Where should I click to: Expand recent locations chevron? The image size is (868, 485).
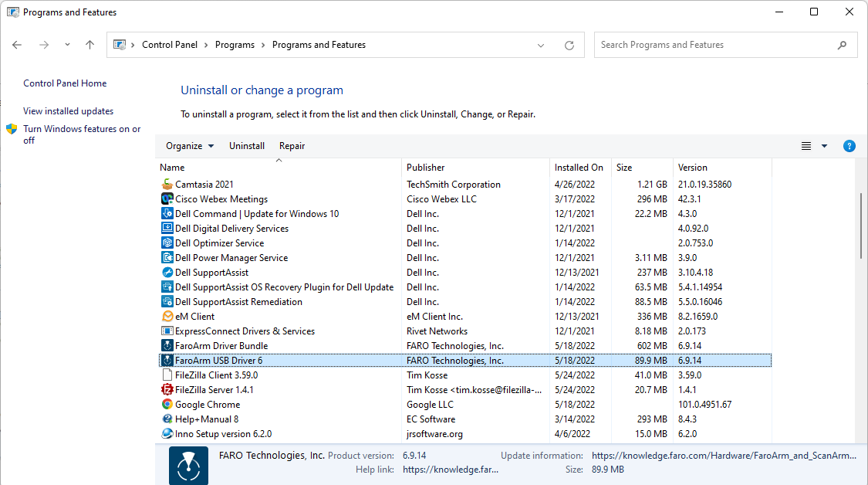pos(67,45)
